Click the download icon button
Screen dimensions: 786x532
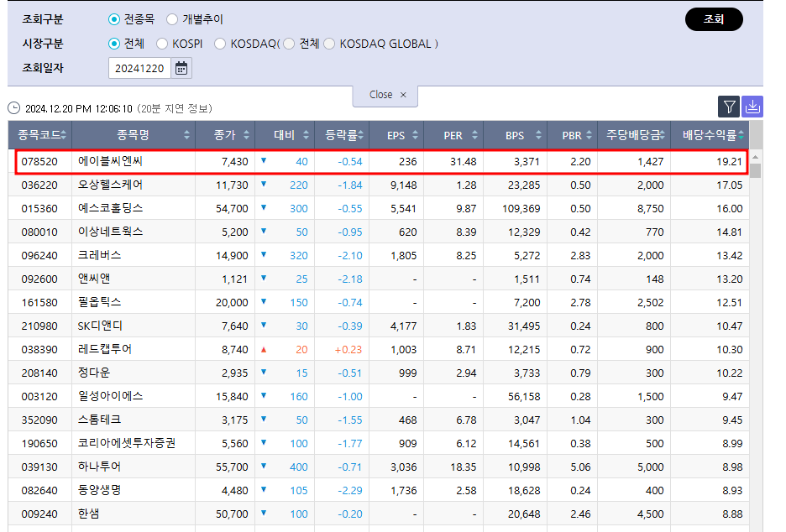752,107
